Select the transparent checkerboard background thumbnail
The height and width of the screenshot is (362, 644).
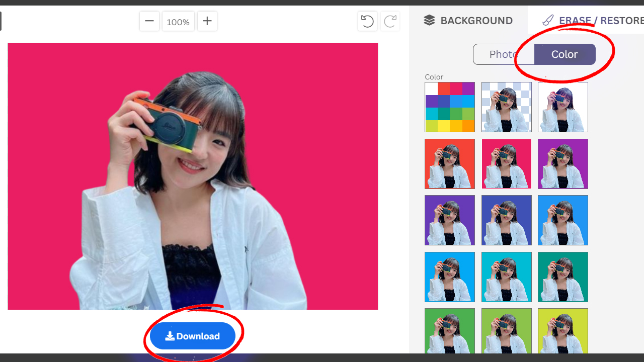pyautogui.click(x=506, y=107)
